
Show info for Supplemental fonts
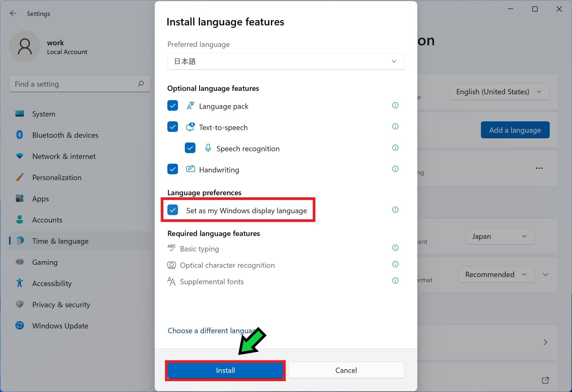[395, 281]
